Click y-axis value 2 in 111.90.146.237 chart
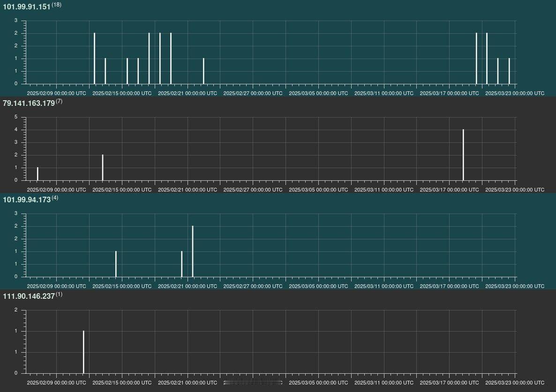This screenshot has width=556, height=392. 15,310
